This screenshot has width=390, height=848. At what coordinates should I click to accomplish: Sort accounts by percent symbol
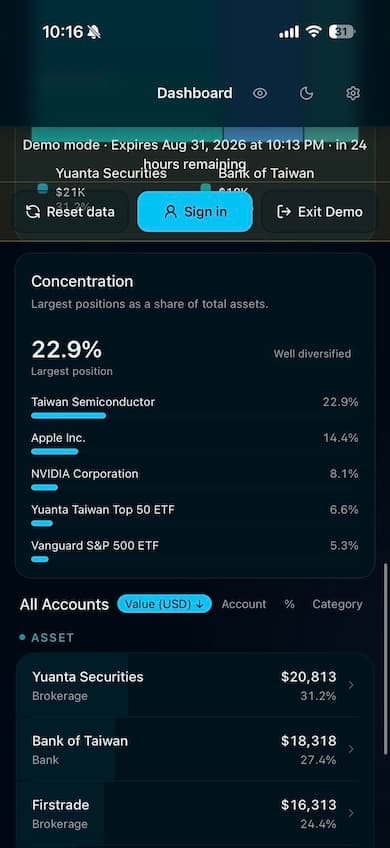[289, 604]
